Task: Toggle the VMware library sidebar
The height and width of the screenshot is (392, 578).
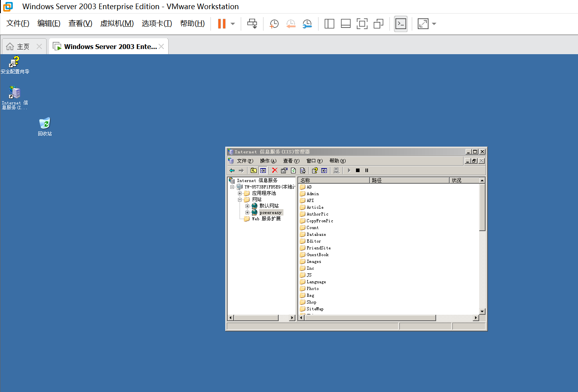Action: 329,24
